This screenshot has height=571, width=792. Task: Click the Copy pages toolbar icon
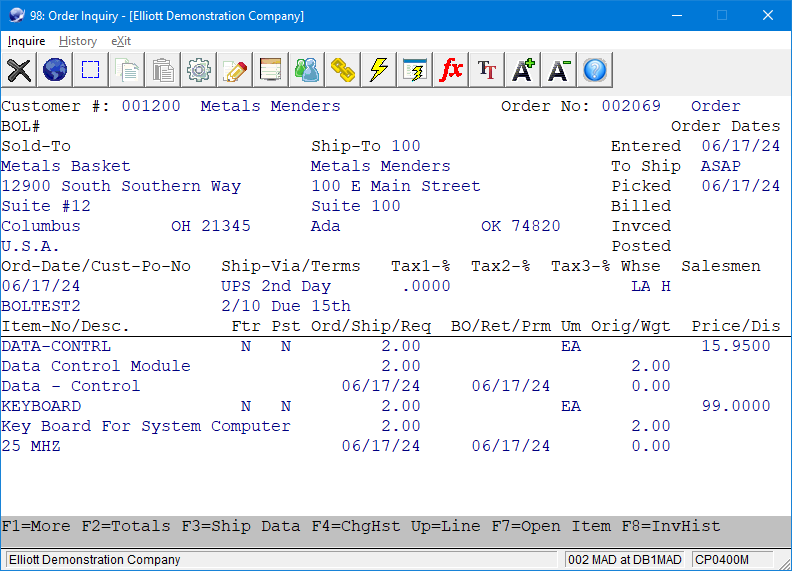(x=127, y=70)
